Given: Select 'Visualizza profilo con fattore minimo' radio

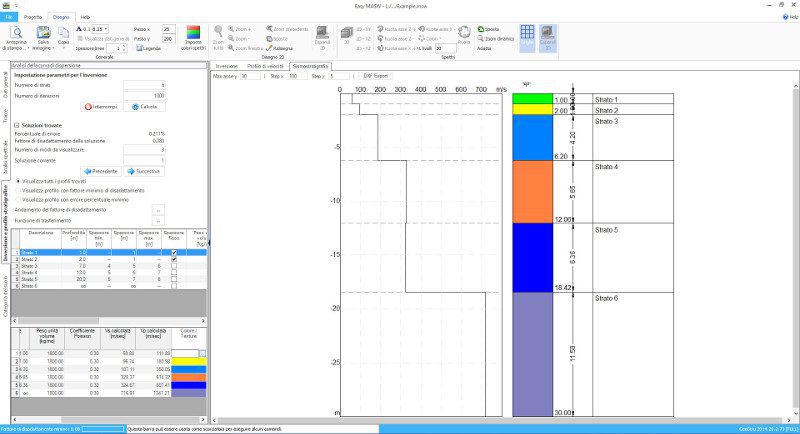Looking at the screenshot, I should point(18,190).
